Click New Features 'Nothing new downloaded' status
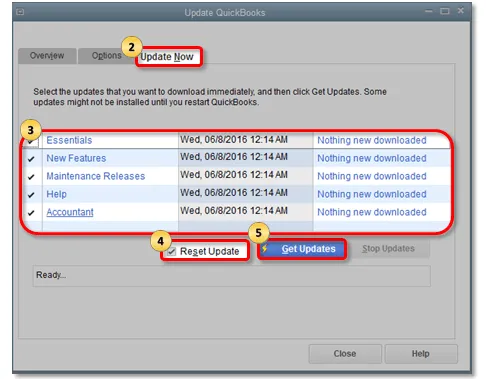487x379 pixels. pos(372,158)
